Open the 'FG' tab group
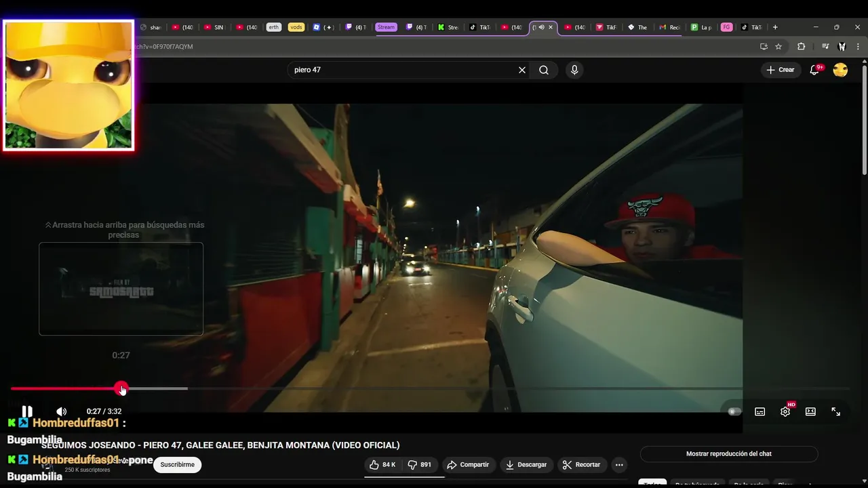 pyautogui.click(x=726, y=27)
